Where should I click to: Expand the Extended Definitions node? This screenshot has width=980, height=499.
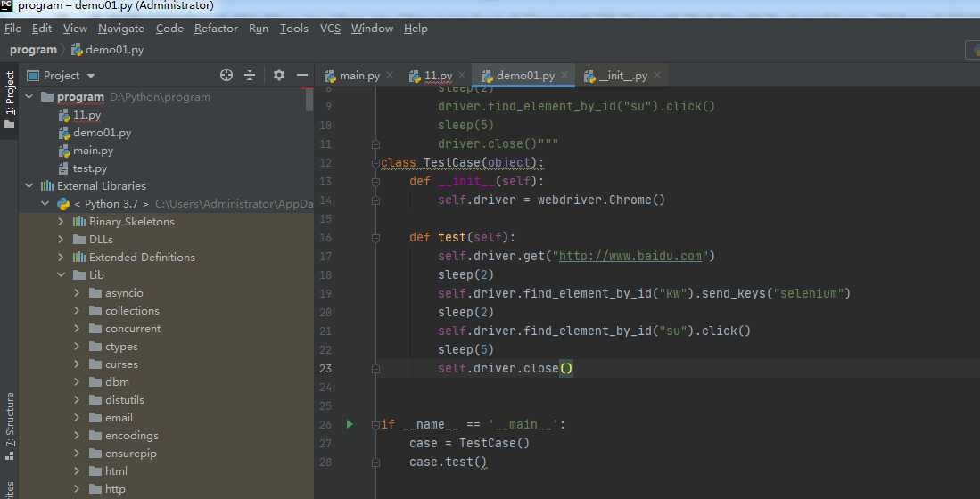61,258
